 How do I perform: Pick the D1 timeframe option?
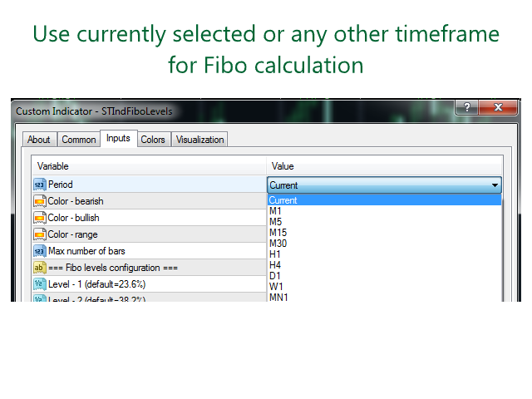coord(275,276)
